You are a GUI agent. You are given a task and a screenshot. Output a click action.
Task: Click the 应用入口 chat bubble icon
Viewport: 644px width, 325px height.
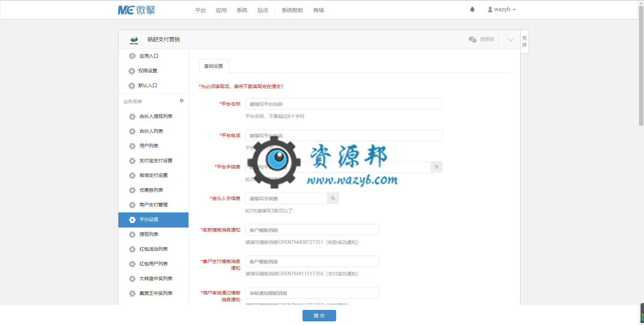click(x=132, y=56)
